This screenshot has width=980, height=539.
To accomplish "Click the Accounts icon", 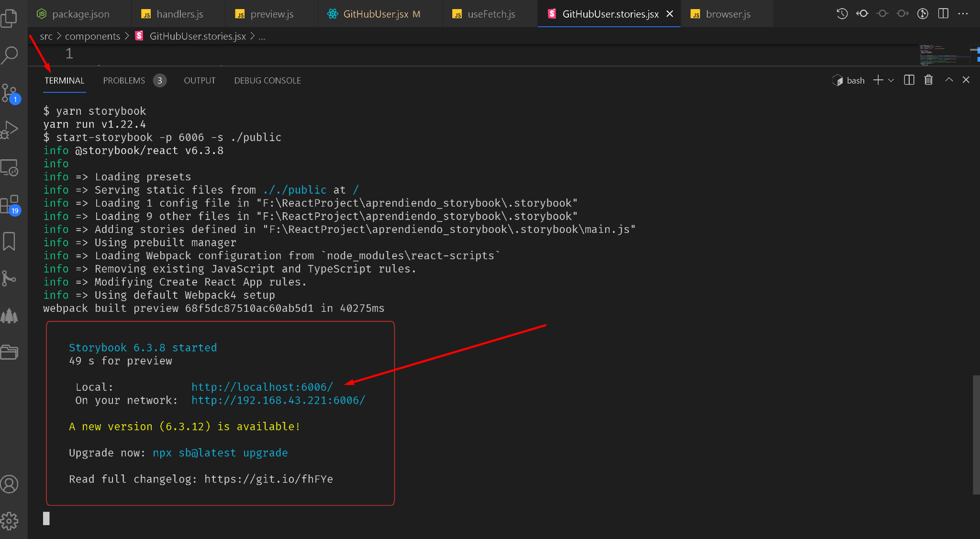I will tap(10, 484).
